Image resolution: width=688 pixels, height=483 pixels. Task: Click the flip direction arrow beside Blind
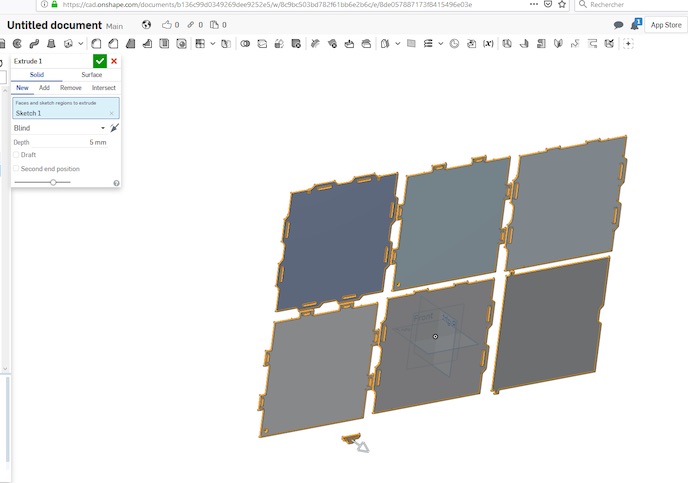point(115,128)
